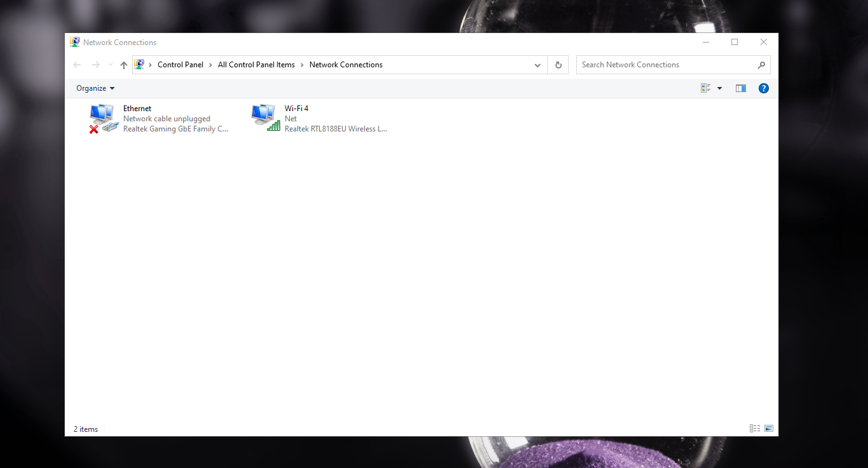
Task: Select the Ethernet connection name
Action: pos(137,109)
